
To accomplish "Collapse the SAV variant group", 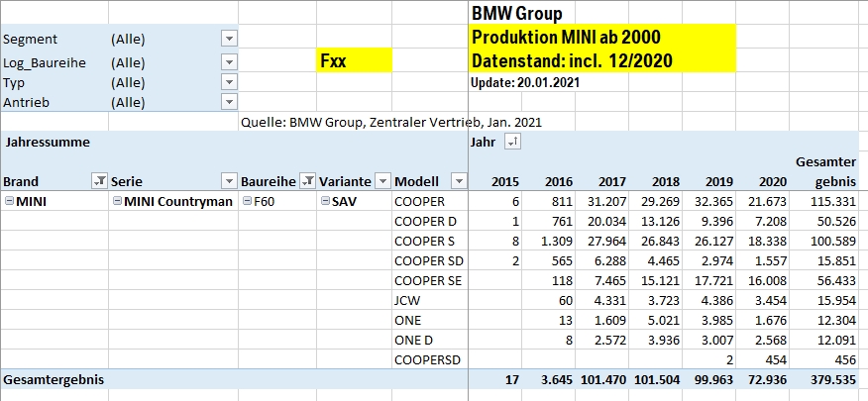I will [326, 201].
